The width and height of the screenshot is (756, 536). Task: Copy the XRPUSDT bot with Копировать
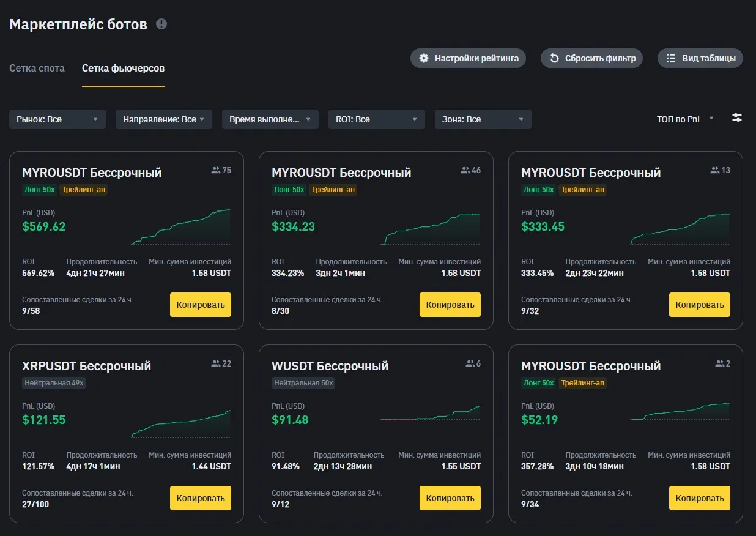pos(201,498)
